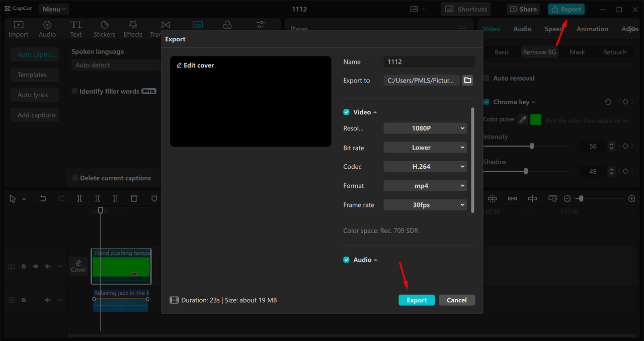The height and width of the screenshot is (341, 644).
Task: Lock the audio track
Action: 24,300
